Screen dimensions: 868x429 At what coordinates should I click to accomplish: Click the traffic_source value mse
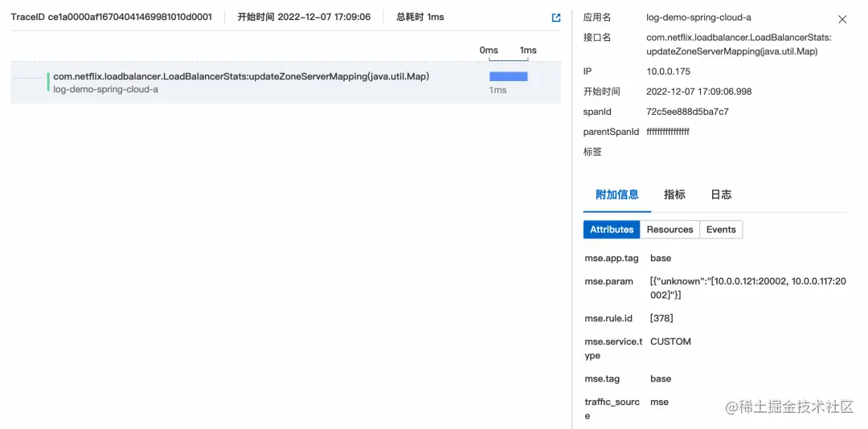pos(659,402)
